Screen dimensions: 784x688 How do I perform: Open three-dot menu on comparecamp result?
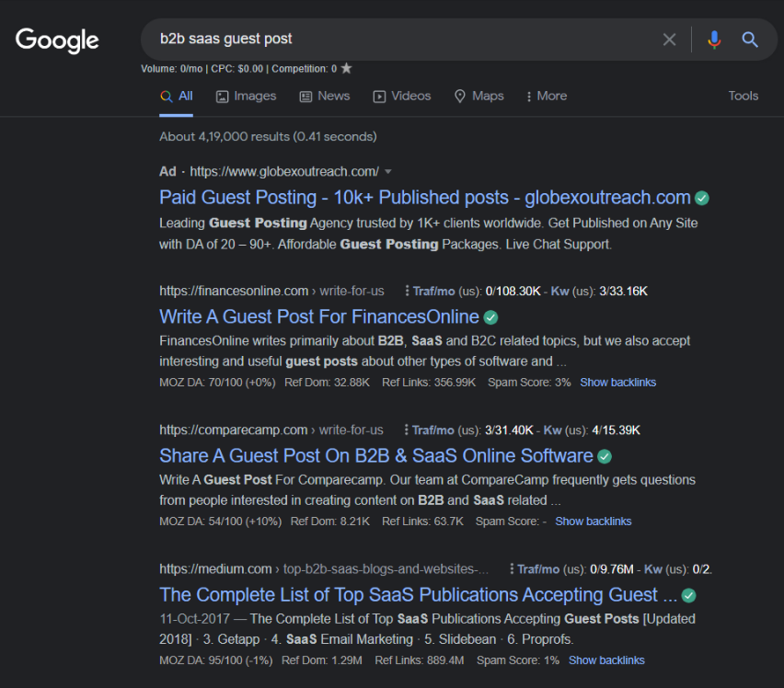(406, 430)
